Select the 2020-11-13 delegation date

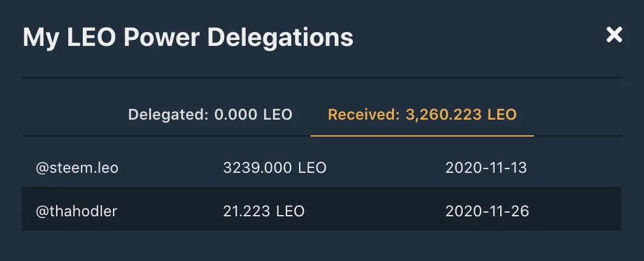coord(486,168)
